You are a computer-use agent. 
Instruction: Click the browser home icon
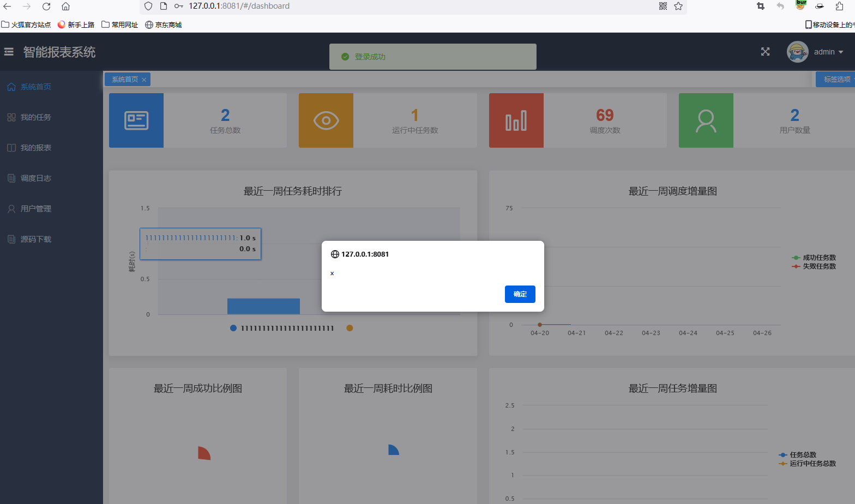coord(65,7)
